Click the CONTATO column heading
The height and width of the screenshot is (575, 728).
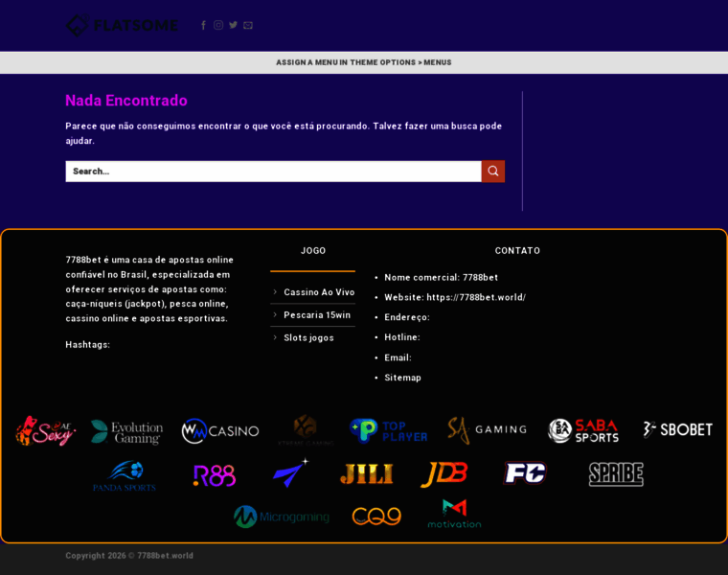[x=517, y=251]
